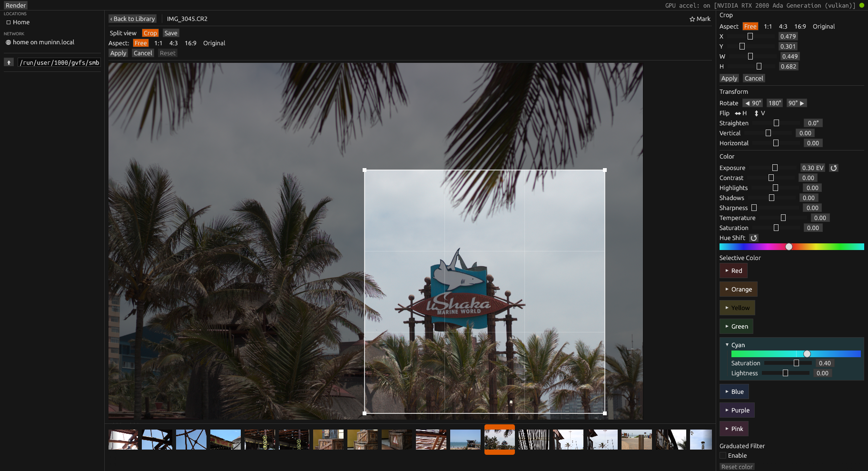The width and height of the screenshot is (868, 471).
Task: Select 16:9 aspect in Crop panel
Action: [x=800, y=27]
